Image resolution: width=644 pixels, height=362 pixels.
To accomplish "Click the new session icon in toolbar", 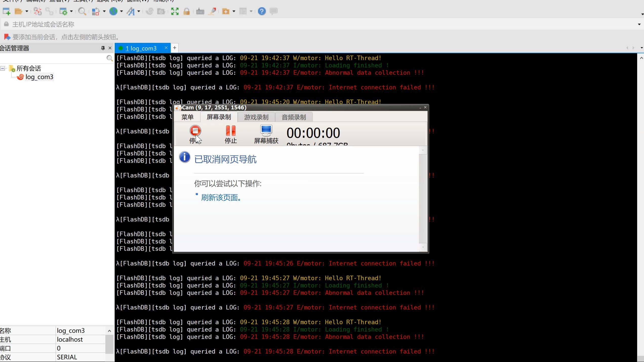I will tap(6, 11).
